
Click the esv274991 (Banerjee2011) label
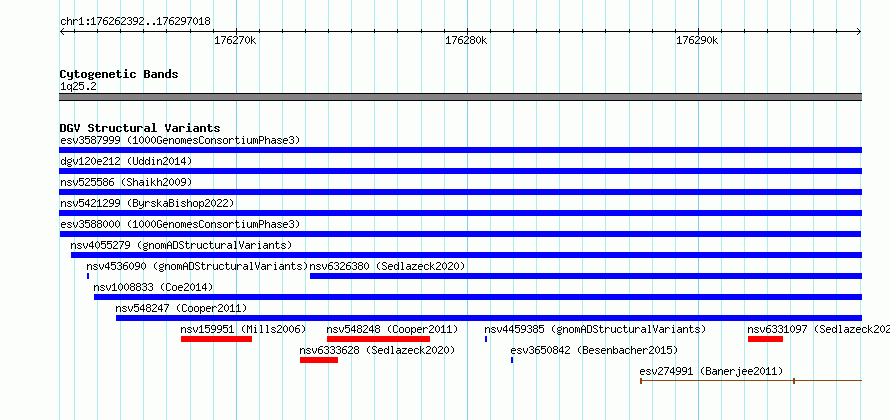711,371
